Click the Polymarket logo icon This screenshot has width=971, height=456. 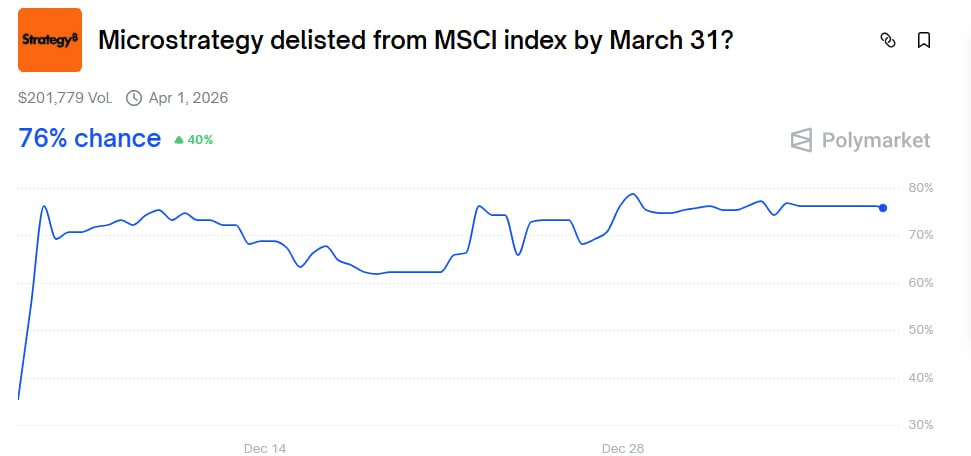click(x=801, y=140)
